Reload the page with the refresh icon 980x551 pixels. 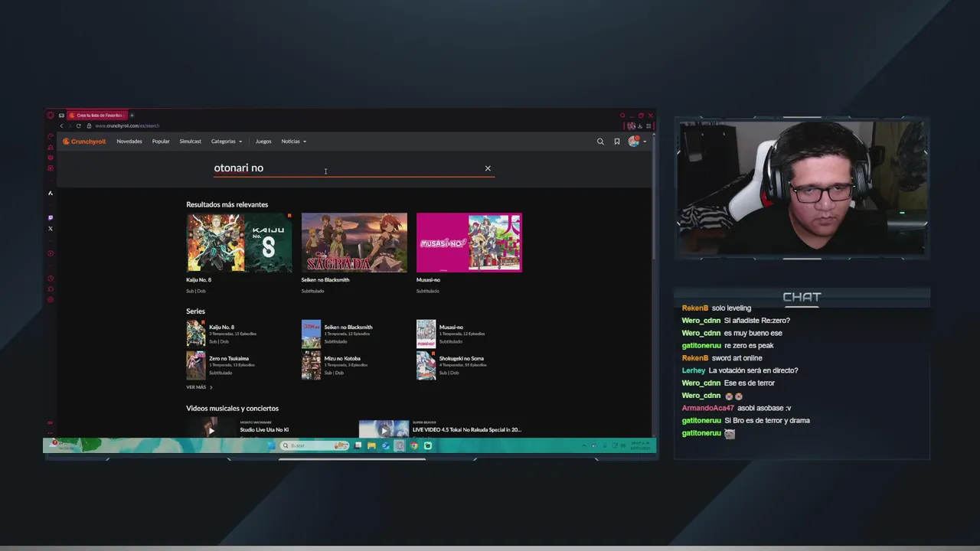point(78,126)
